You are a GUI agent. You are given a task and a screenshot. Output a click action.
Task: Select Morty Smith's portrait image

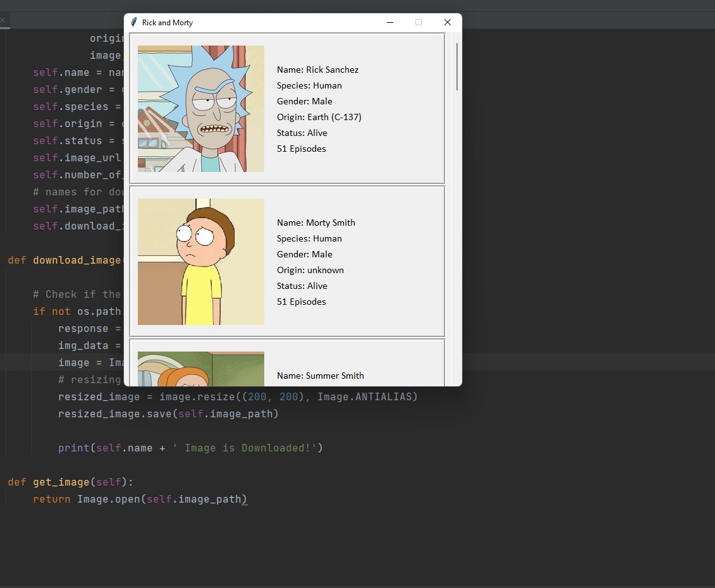[x=201, y=262]
